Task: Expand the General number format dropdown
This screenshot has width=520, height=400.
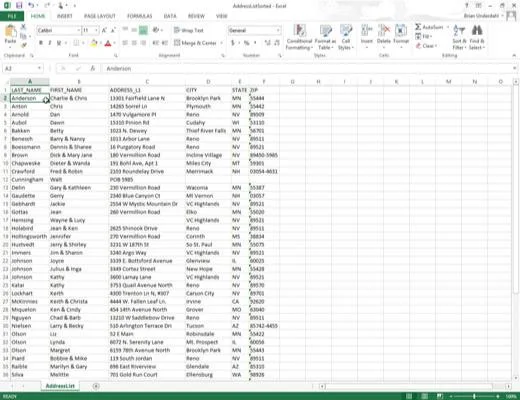Action: (x=278, y=30)
